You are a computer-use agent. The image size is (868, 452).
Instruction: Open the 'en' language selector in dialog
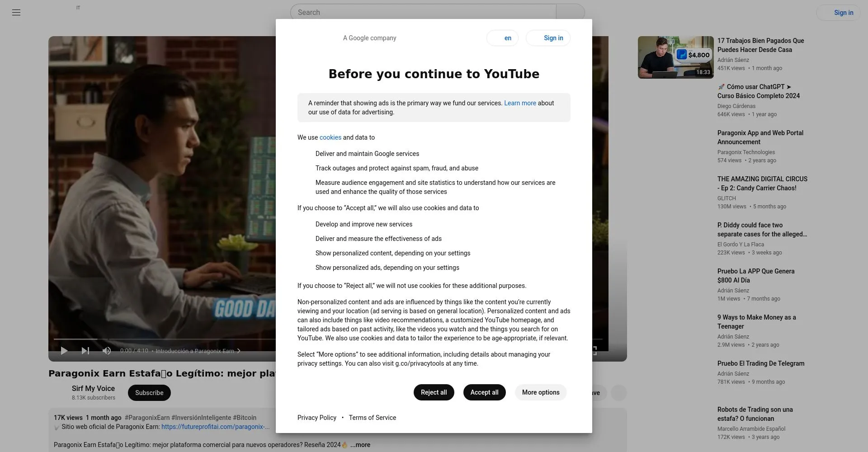[502, 38]
